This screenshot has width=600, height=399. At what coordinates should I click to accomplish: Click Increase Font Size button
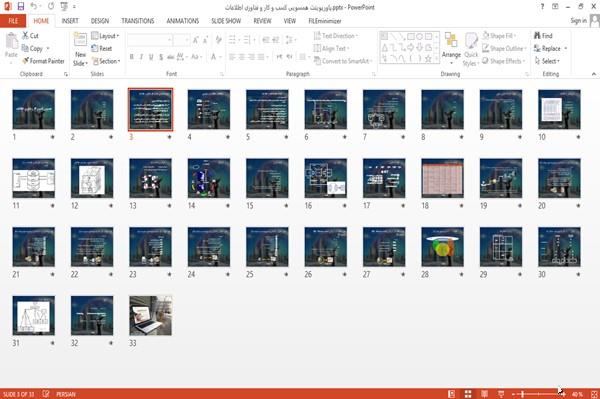point(196,40)
